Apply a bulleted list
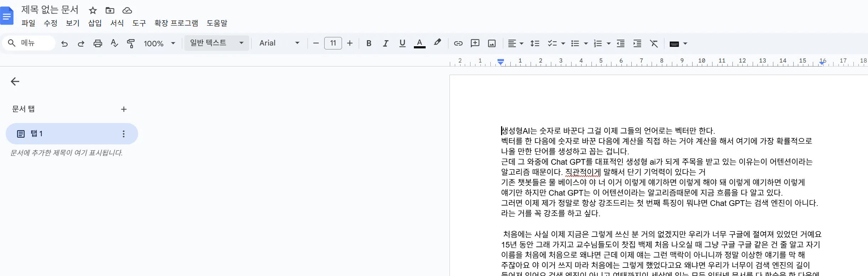The width and height of the screenshot is (868, 276). 575,43
